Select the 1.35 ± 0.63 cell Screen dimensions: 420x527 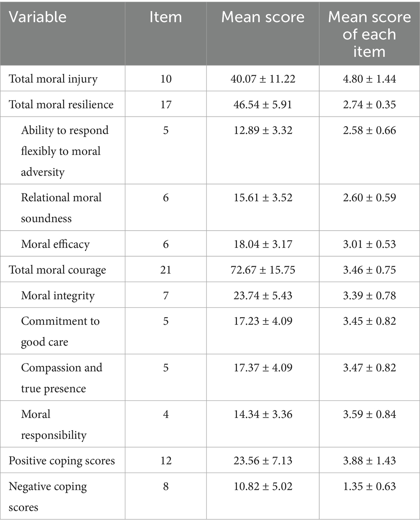pyautogui.click(x=369, y=486)
